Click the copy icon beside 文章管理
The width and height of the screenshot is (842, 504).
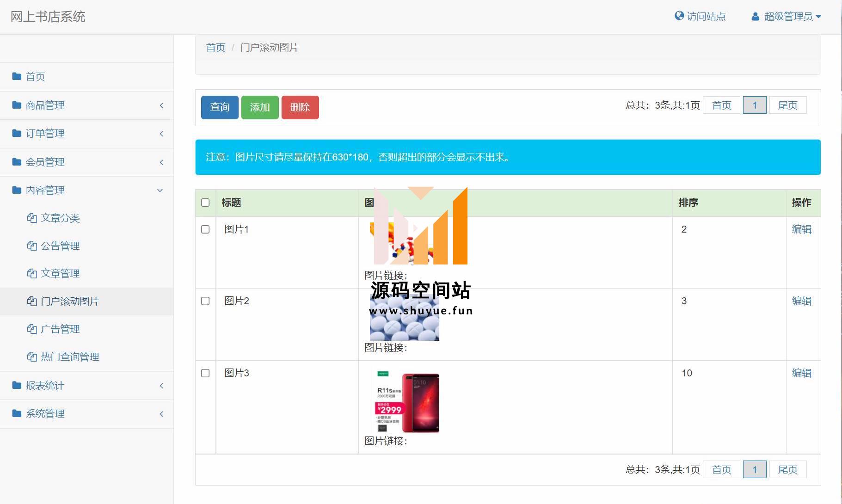[x=32, y=273]
